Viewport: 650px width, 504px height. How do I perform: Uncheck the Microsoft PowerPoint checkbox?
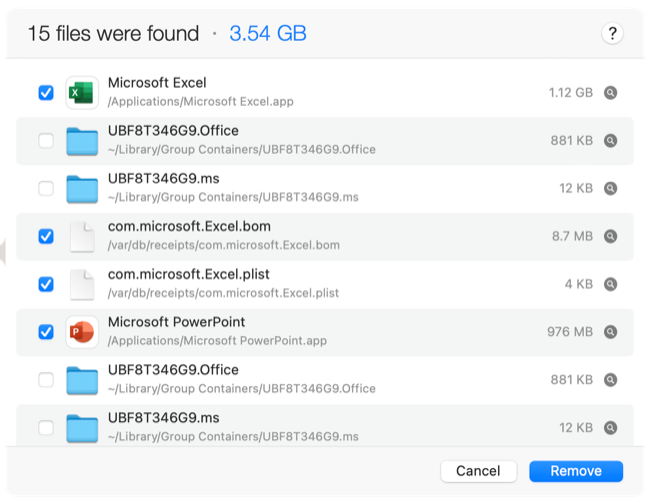[46, 332]
